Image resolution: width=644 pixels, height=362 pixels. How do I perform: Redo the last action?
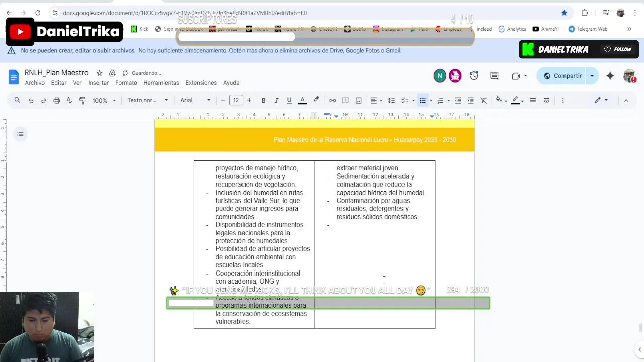pyautogui.click(x=44, y=100)
